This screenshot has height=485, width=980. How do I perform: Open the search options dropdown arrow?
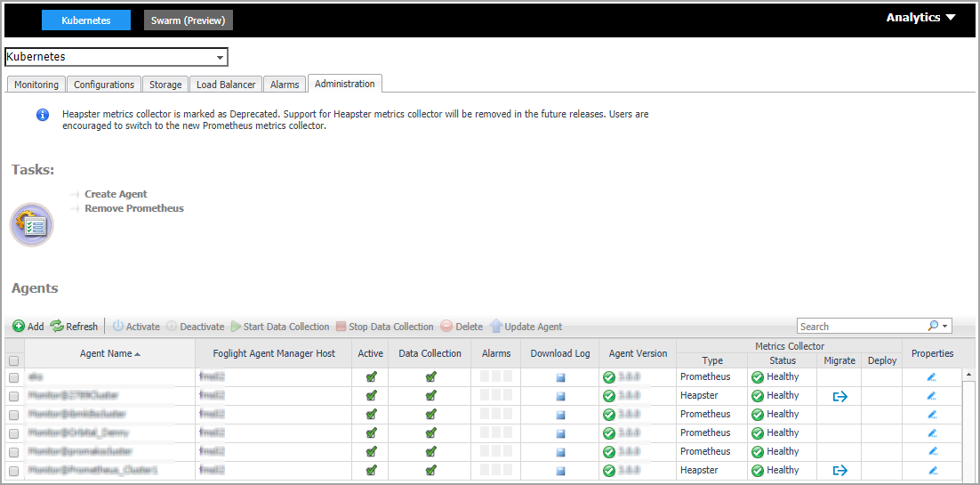click(x=945, y=327)
